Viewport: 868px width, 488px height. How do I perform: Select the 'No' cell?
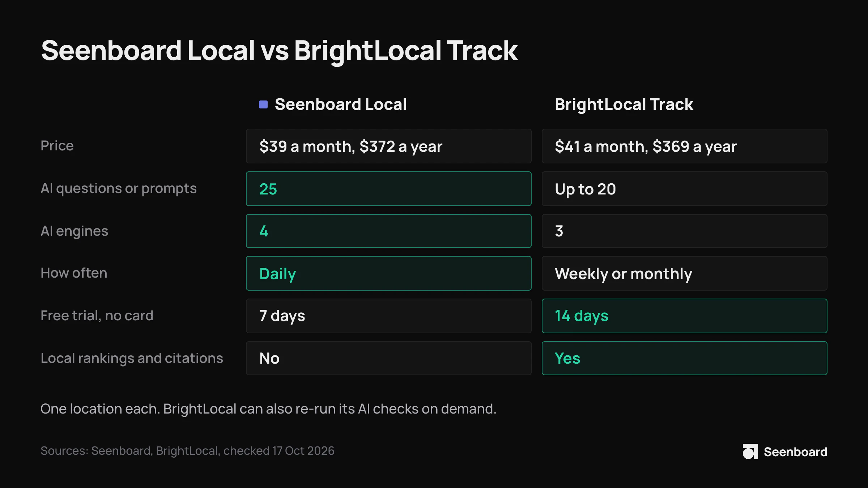click(x=389, y=358)
